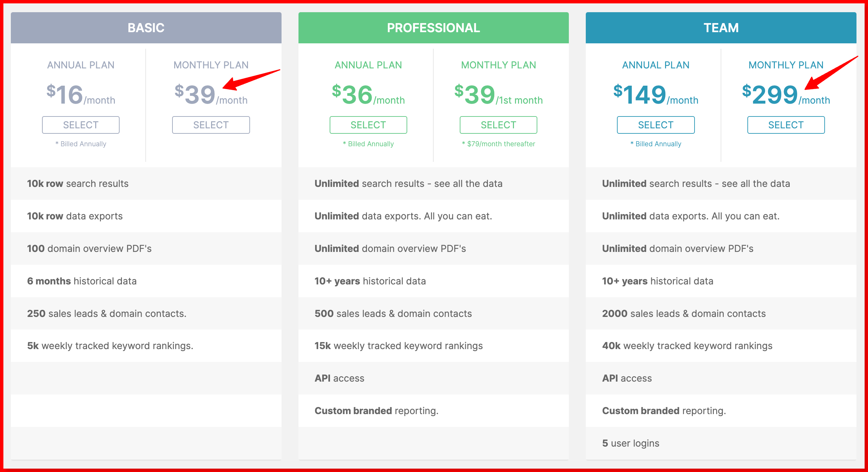Click Team 'ANNUAL PLAN' label
Viewport: 868px width, 472px height.
point(656,65)
